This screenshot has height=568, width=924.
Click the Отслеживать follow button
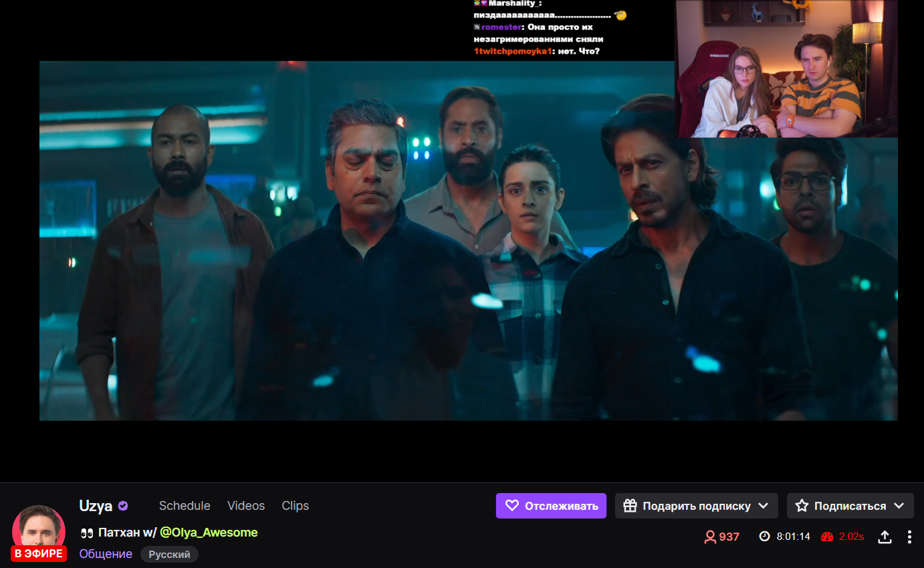pyautogui.click(x=551, y=506)
